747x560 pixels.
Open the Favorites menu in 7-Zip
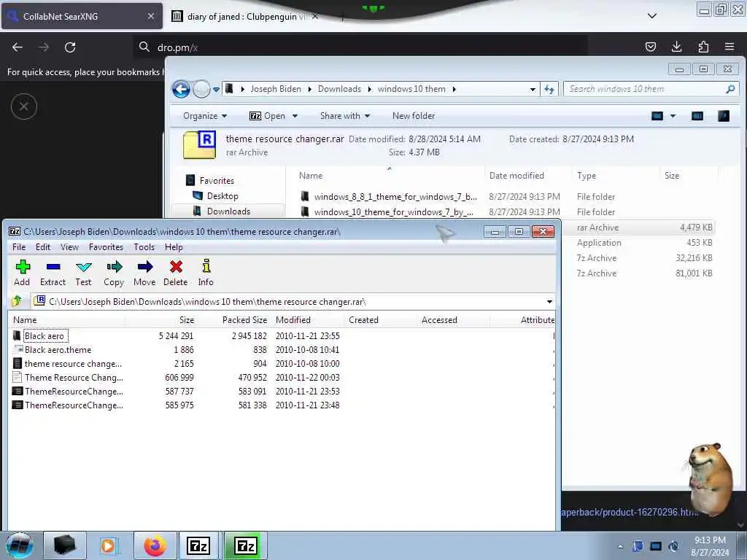click(106, 247)
